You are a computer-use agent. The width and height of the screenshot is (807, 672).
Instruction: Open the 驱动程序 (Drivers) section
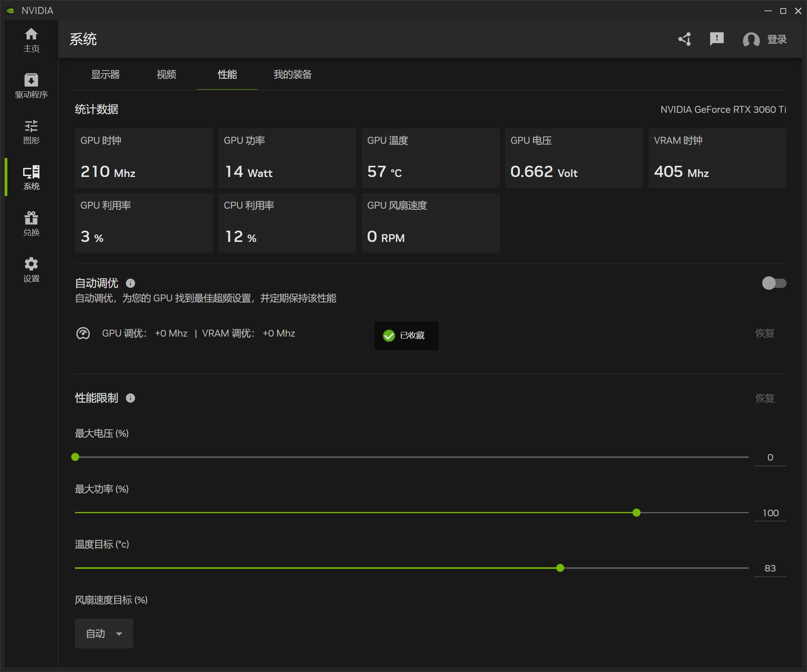[x=31, y=86]
